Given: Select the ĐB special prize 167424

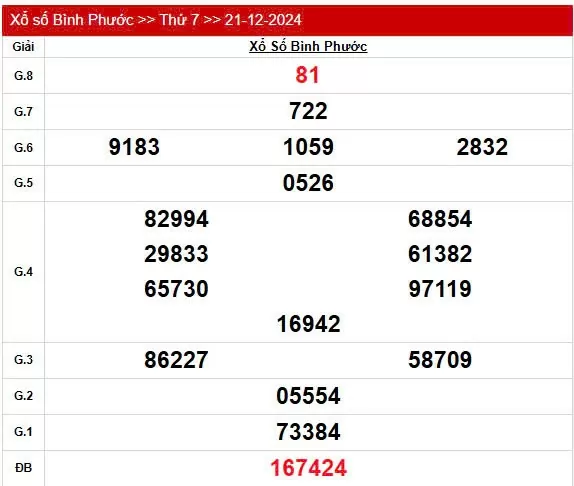Looking at the screenshot, I should [308, 468].
